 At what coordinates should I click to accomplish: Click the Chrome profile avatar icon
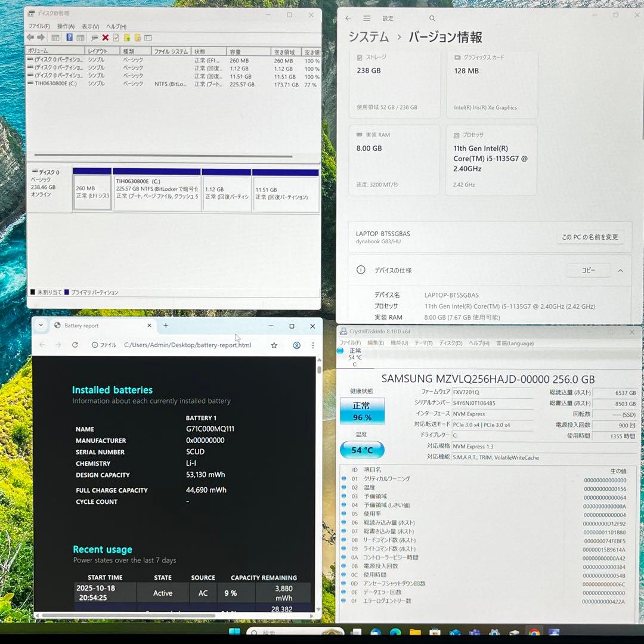pos(296,345)
